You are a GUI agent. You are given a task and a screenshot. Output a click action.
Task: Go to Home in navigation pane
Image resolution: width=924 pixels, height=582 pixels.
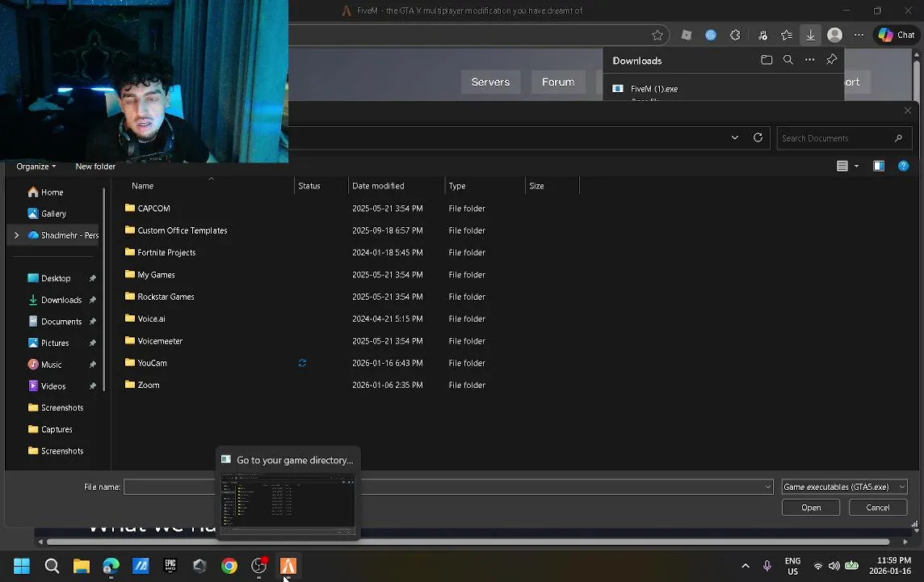click(46, 192)
